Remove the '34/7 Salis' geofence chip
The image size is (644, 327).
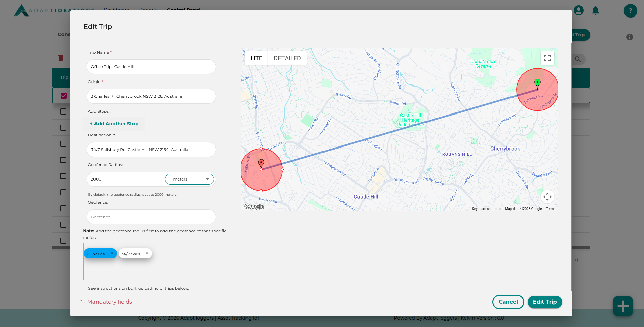pyautogui.click(x=147, y=254)
